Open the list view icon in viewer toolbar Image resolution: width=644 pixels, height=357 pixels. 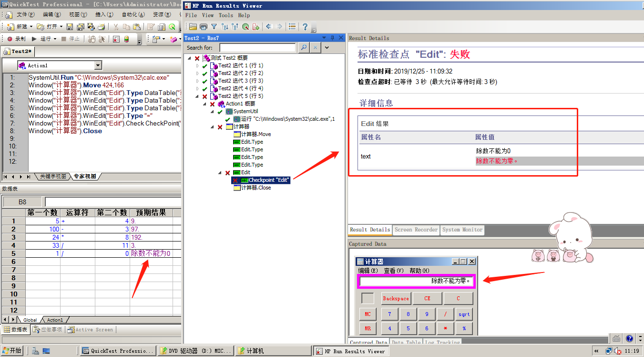coord(292,27)
